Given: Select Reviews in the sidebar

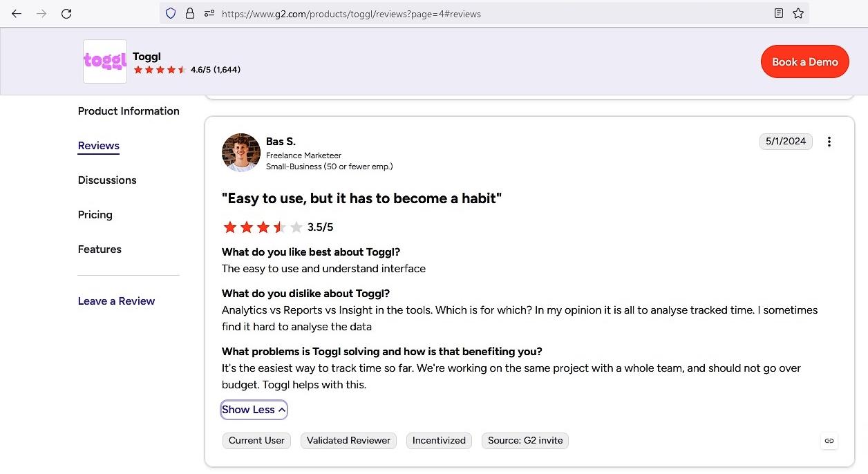Looking at the screenshot, I should point(99,146).
